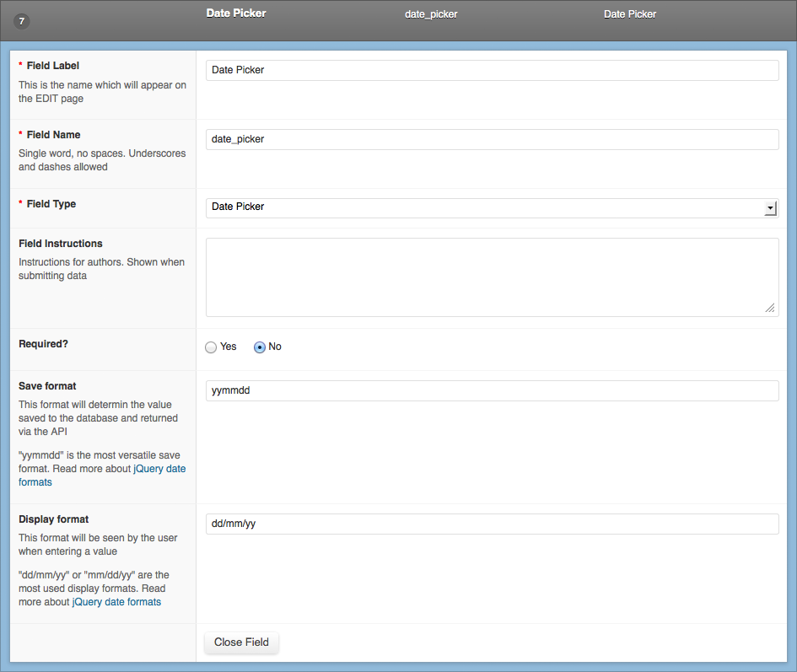The width and height of the screenshot is (797, 672).
Task: Click the Save format heading text
Action: pyautogui.click(x=47, y=386)
